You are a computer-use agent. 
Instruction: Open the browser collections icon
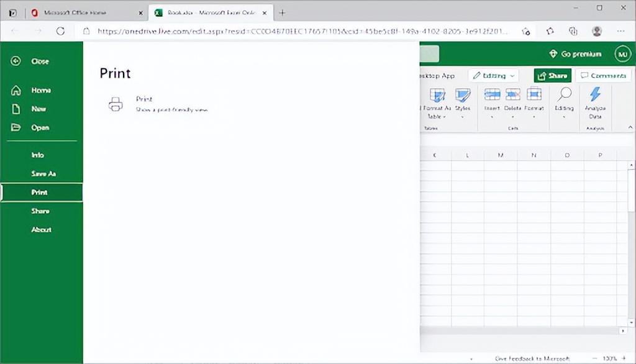(573, 31)
